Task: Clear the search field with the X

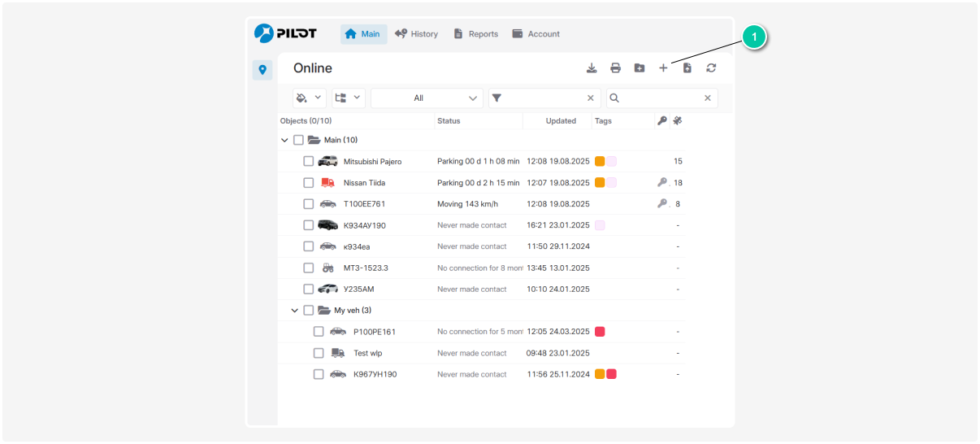Action: pos(707,98)
